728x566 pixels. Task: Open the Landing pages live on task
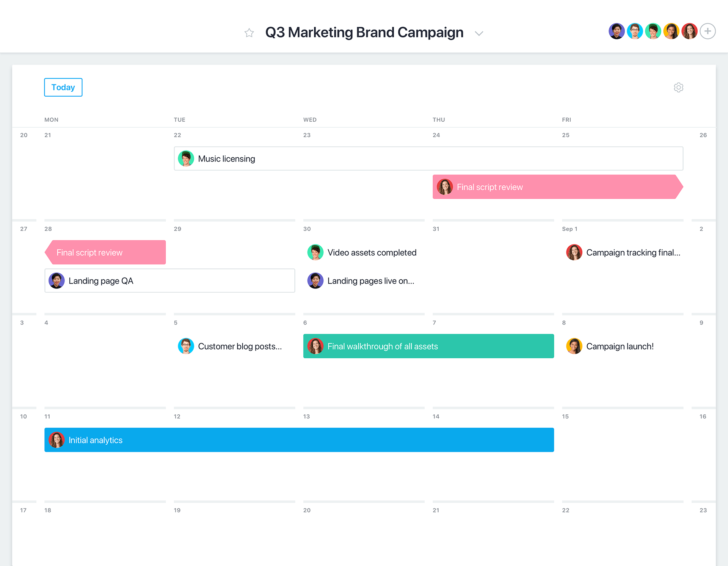pyautogui.click(x=370, y=281)
